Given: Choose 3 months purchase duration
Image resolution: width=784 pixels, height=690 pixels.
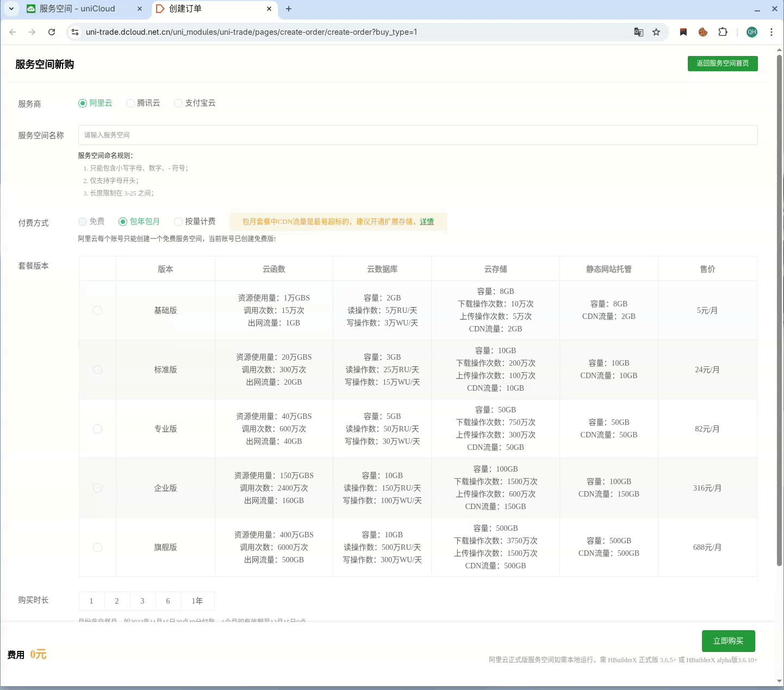Looking at the screenshot, I should click(142, 601).
